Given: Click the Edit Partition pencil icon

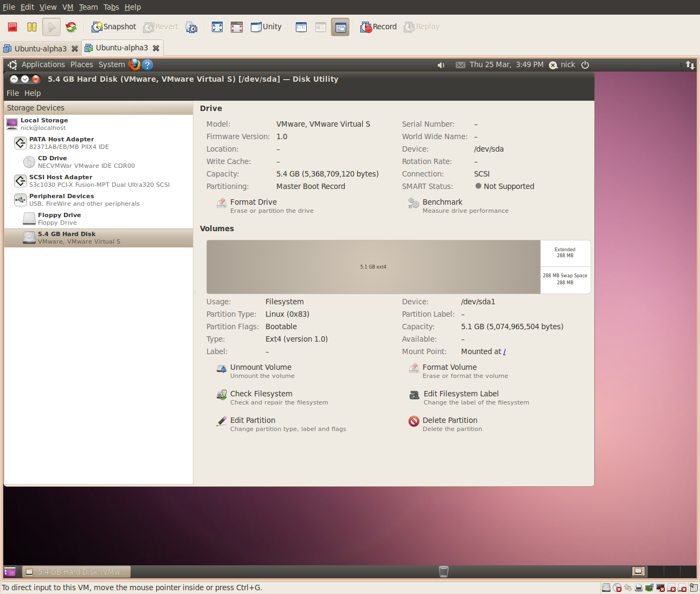Looking at the screenshot, I should point(222,421).
